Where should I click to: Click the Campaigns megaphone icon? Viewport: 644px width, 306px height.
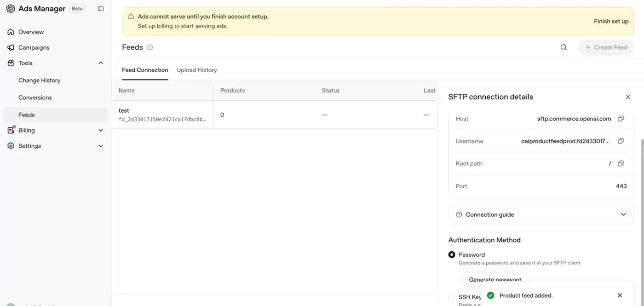[11, 48]
